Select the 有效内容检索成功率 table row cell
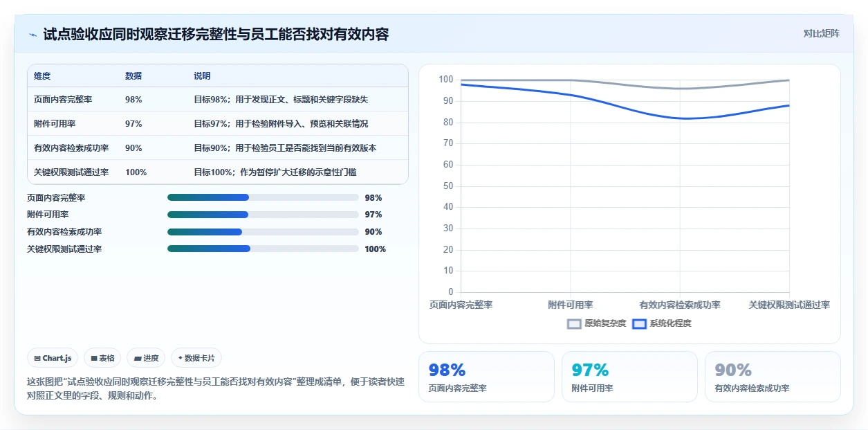The height and width of the screenshot is (430, 868). (71, 148)
